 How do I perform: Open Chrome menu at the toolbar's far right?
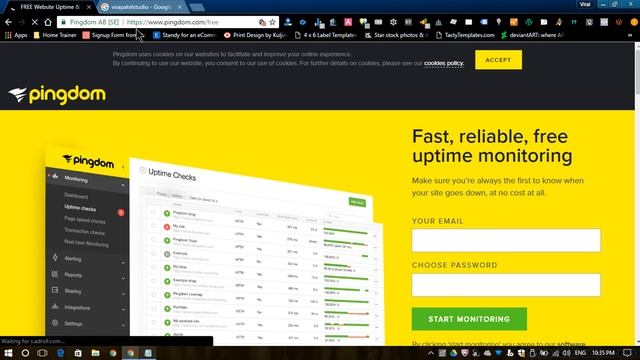coord(634,22)
